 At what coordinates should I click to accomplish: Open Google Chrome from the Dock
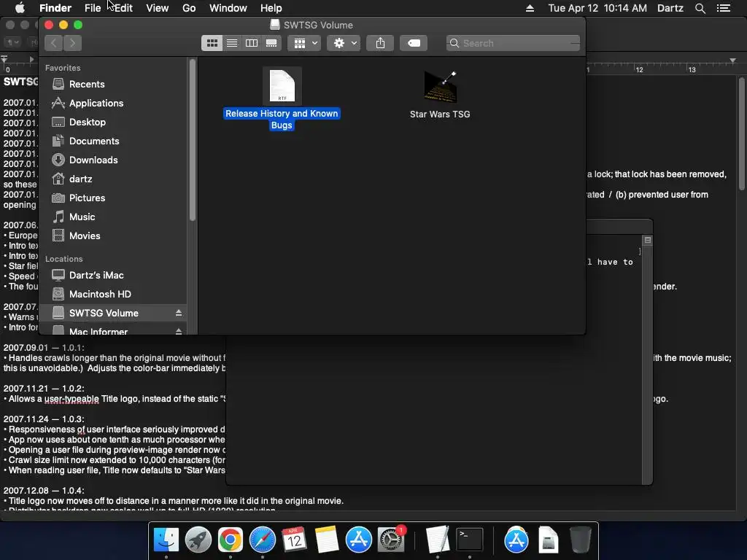click(230, 540)
